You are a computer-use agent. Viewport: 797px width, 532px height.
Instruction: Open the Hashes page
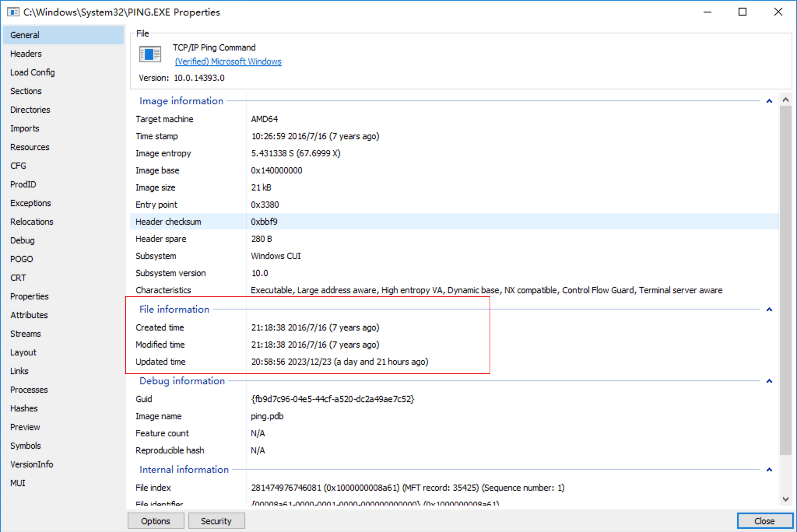[x=24, y=408]
